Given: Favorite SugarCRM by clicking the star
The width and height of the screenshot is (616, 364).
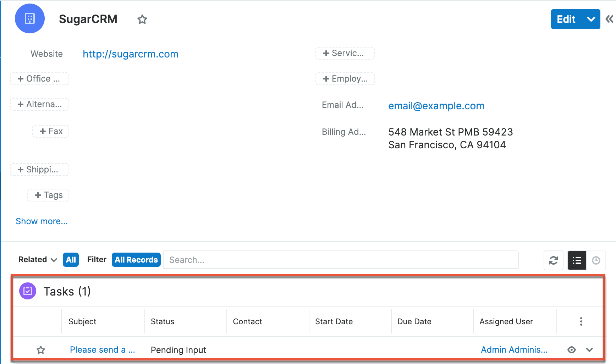Looking at the screenshot, I should (x=142, y=20).
